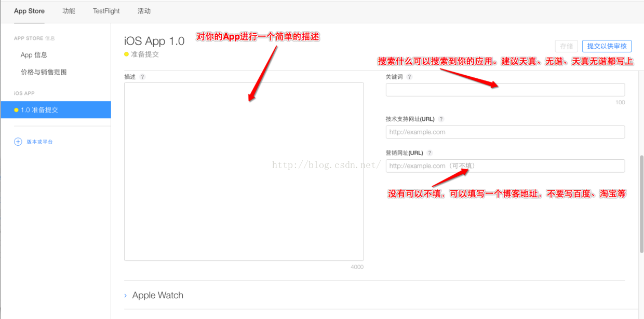Open 价格与销售范围 in sidebar
644x319 pixels.
[x=44, y=72]
